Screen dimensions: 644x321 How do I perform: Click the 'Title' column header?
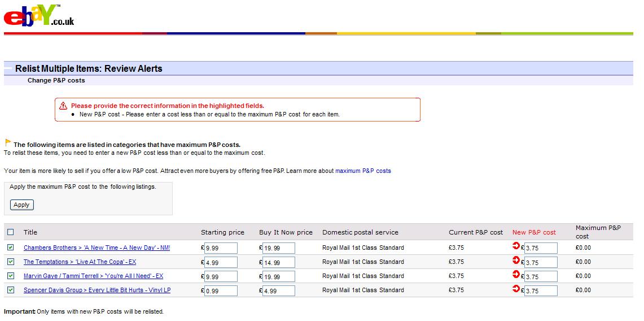[x=30, y=232]
